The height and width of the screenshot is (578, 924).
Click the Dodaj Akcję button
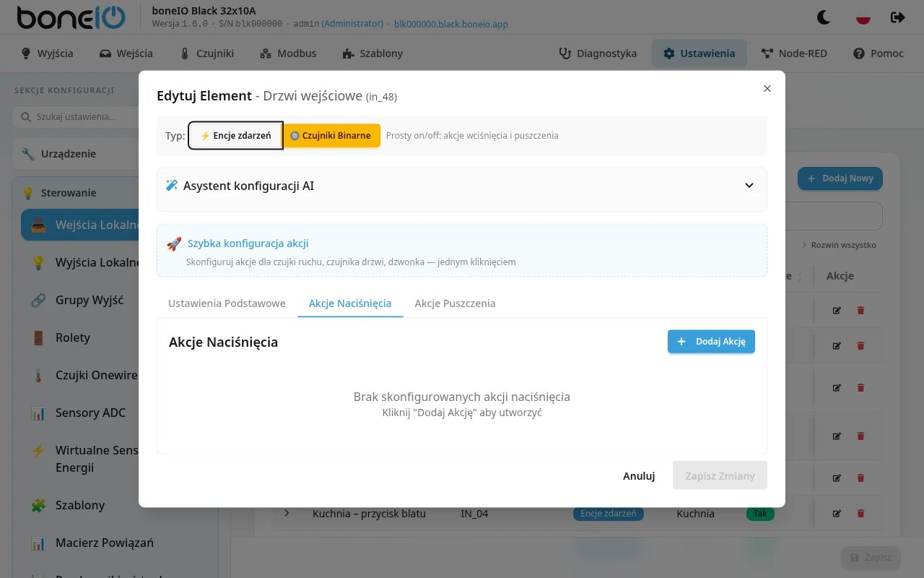pos(711,342)
